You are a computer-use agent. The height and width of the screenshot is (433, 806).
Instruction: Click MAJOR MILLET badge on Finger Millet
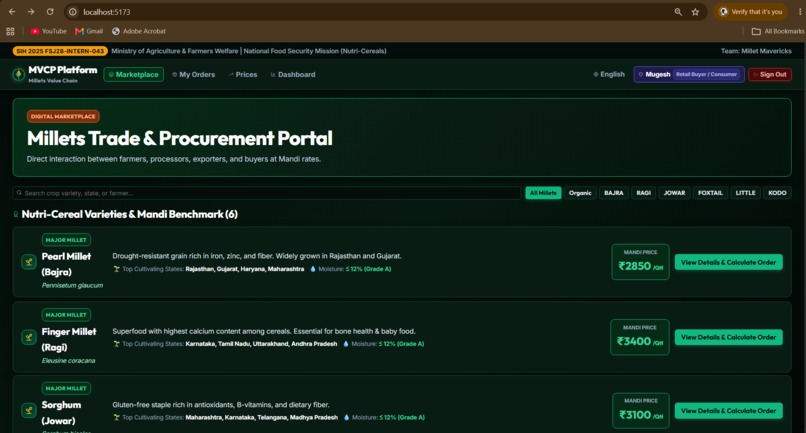tap(66, 315)
